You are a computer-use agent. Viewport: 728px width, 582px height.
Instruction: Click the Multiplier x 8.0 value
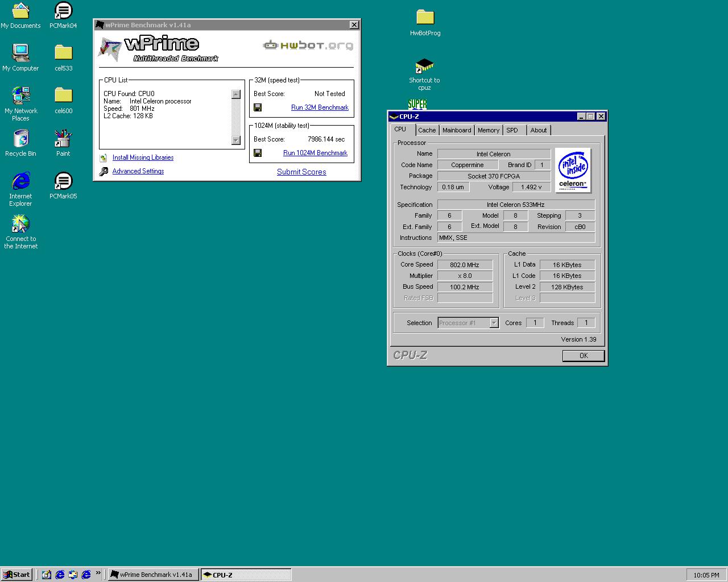(x=465, y=276)
